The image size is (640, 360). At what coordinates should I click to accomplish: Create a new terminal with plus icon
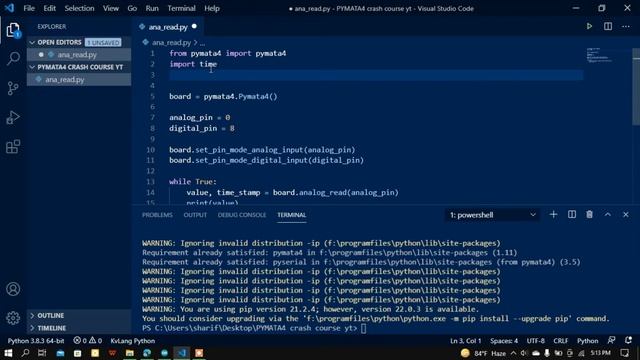point(553,215)
